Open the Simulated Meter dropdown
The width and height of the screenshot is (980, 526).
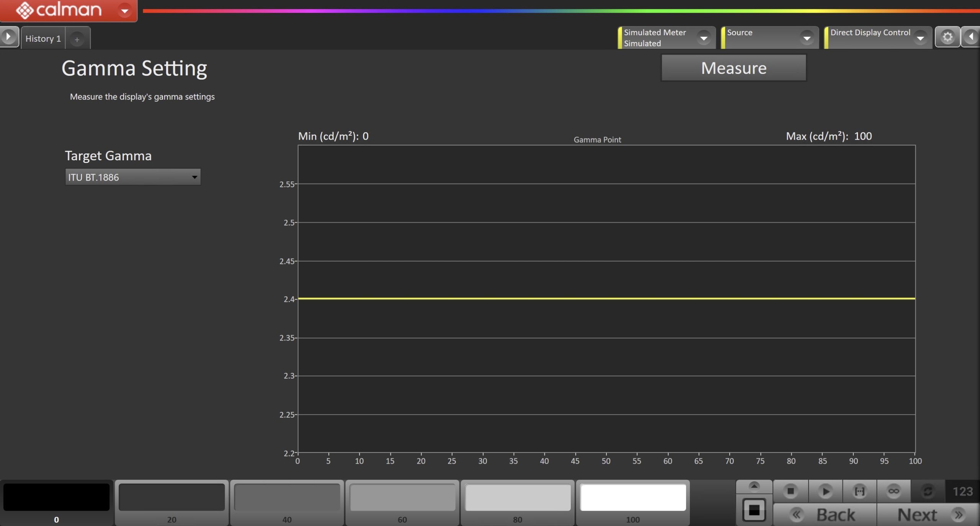pos(704,38)
